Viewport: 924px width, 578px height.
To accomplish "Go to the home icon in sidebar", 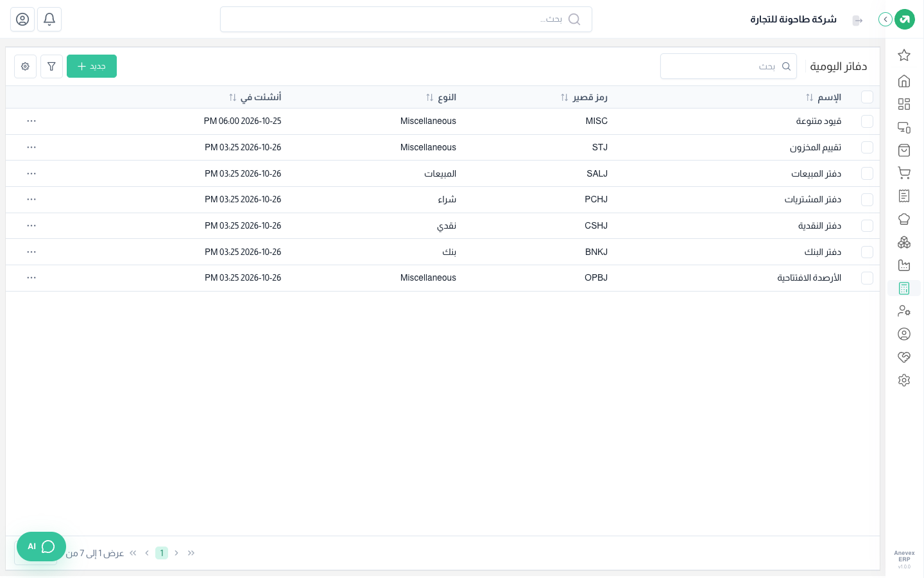I will (904, 81).
